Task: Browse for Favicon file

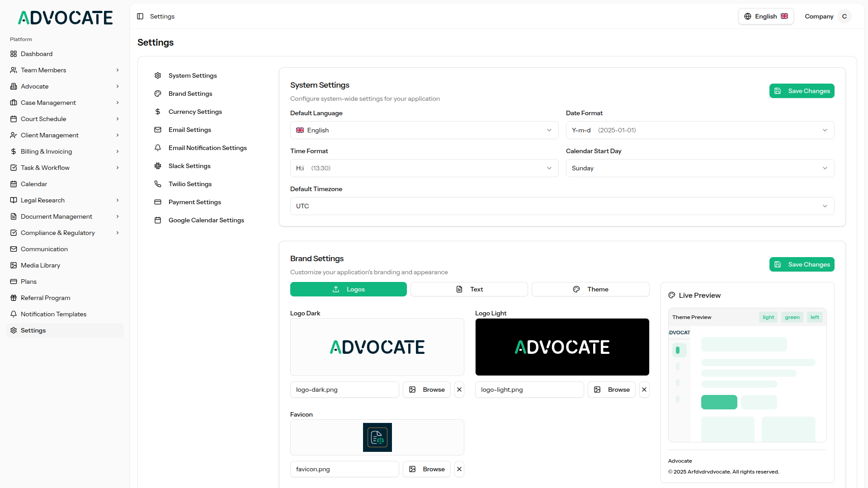Action: tap(426, 469)
